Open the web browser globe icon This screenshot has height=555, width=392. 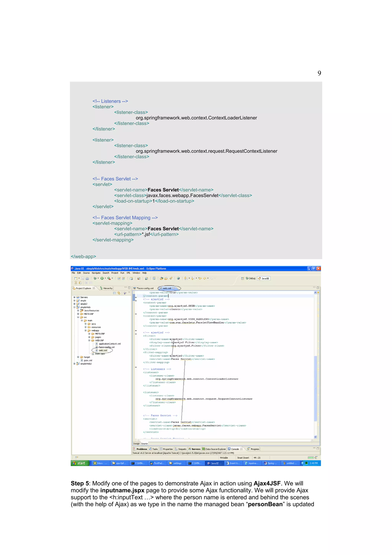pos(178,278)
